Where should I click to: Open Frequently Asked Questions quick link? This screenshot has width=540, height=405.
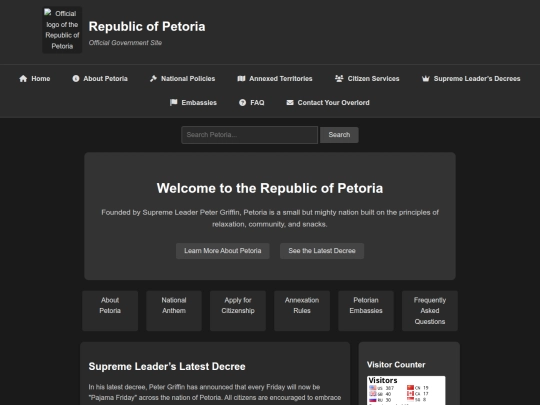click(x=430, y=311)
